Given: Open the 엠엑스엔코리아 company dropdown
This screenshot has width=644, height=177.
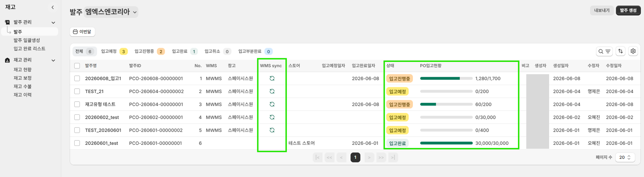Looking at the screenshot, I should (111, 12).
